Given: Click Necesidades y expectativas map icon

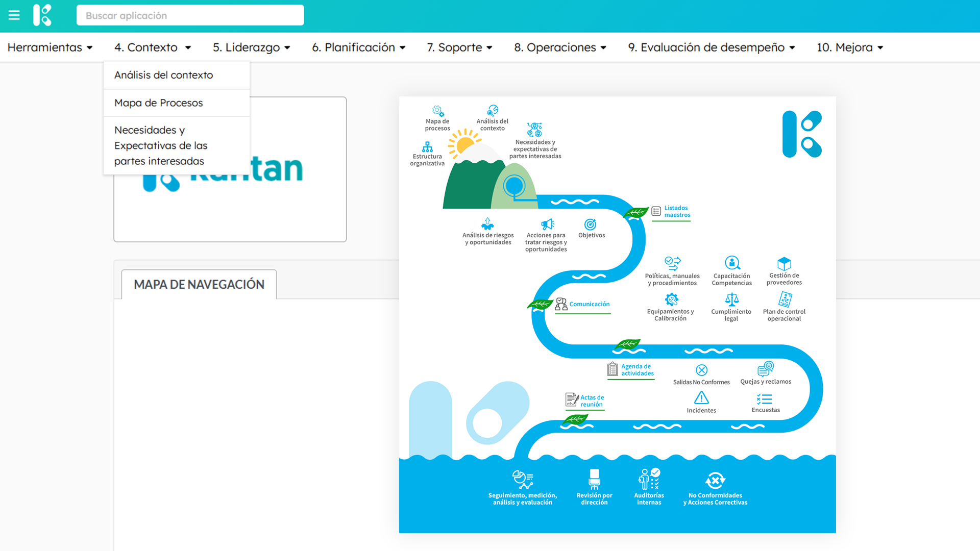Looking at the screenshot, I should point(534,130).
